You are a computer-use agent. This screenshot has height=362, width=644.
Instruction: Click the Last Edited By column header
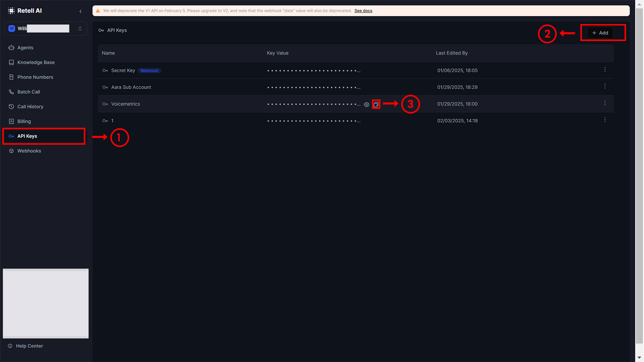click(452, 53)
